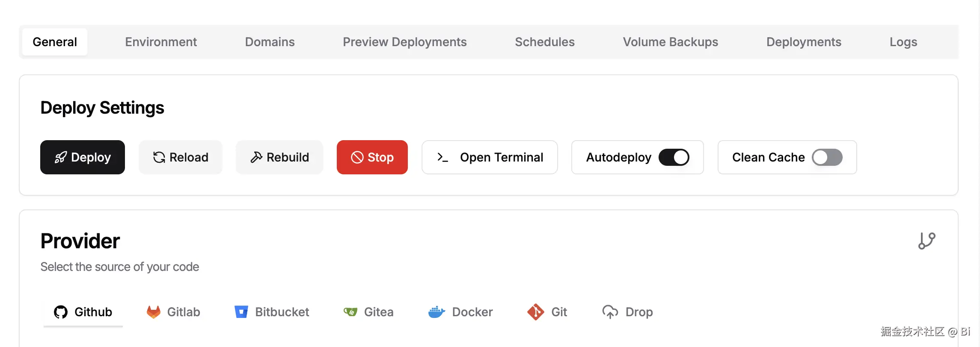Open the Domains tab
The width and height of the screenshot is (980, 347).
pyautogui.click(x=270, y=42)
